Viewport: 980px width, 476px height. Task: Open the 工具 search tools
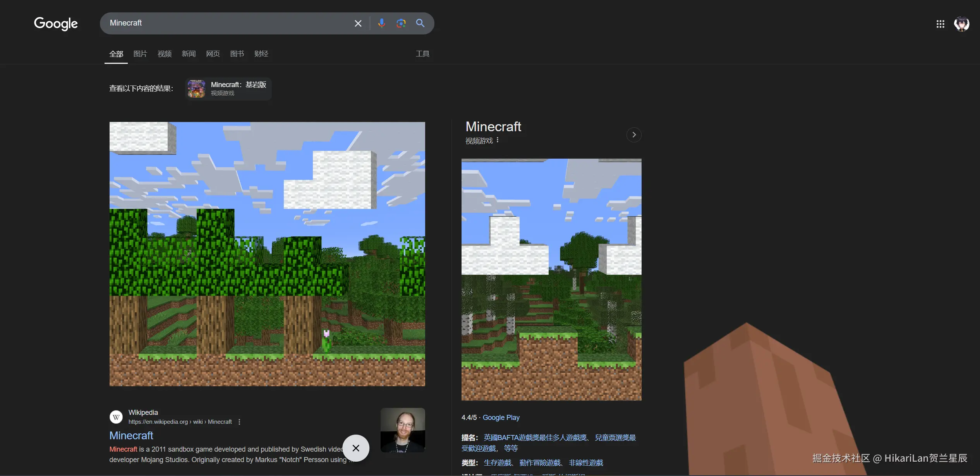pos(422,54)
